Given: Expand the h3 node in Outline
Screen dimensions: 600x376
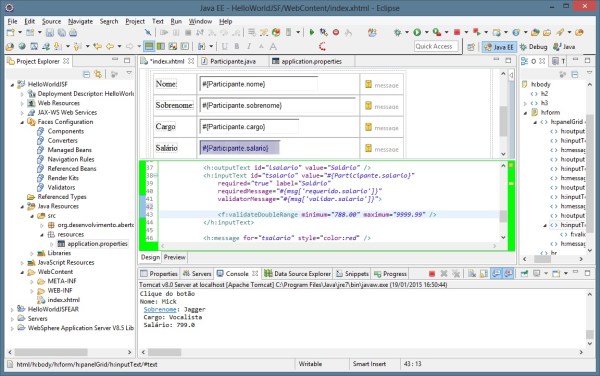Looking at the screenshot, I should (525, 103).
